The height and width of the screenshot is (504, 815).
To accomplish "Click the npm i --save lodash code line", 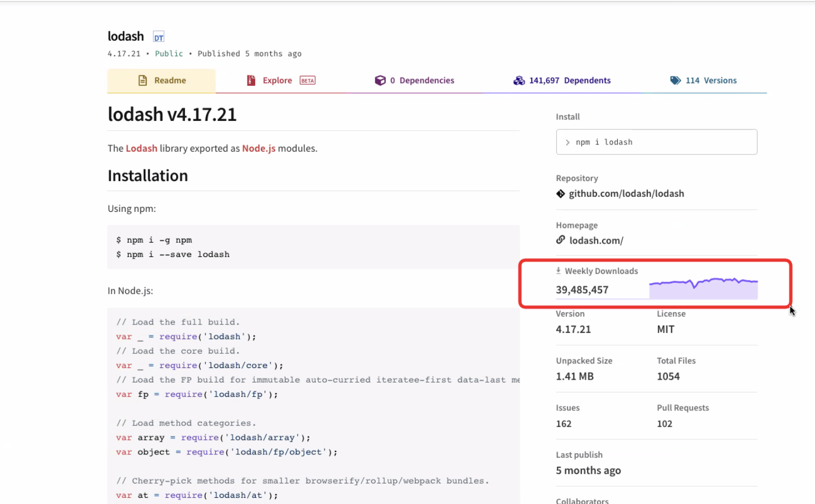I will click(173, 254).
